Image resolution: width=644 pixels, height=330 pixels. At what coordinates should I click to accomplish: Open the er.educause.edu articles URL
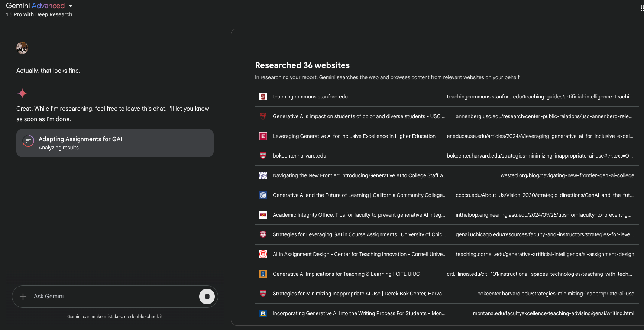[540, 136]
